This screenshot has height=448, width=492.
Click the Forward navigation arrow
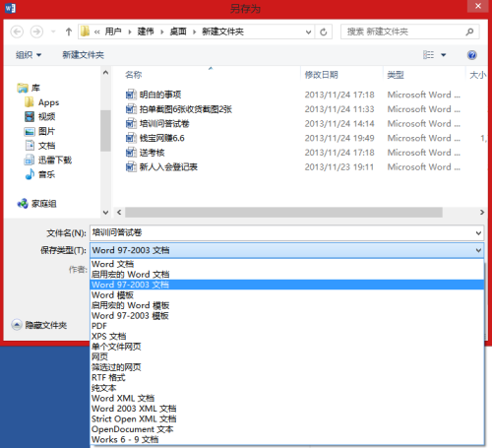point(36,32)
